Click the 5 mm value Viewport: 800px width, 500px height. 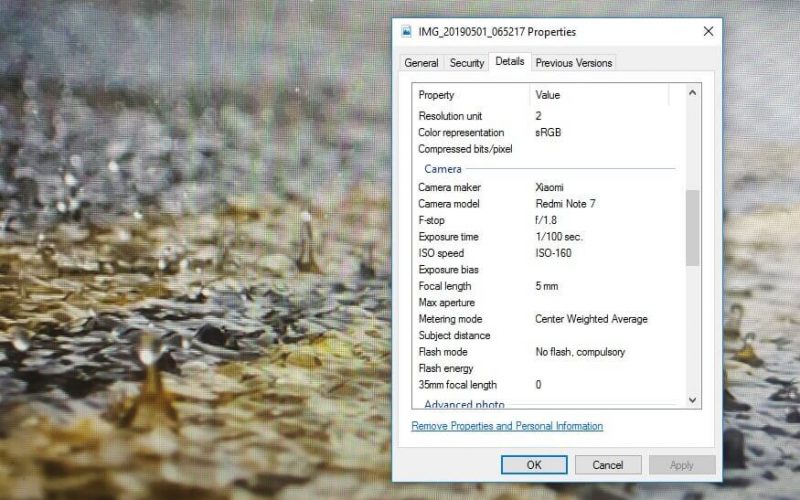[546, 286]
